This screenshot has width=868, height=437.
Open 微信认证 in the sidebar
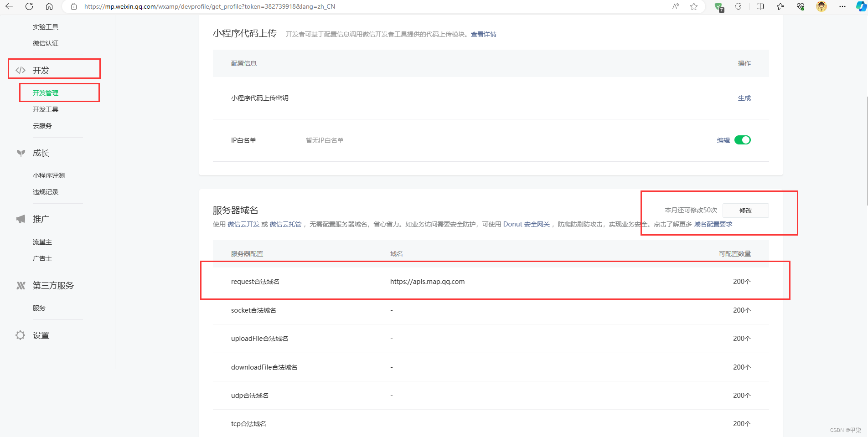tap(46, 43)
